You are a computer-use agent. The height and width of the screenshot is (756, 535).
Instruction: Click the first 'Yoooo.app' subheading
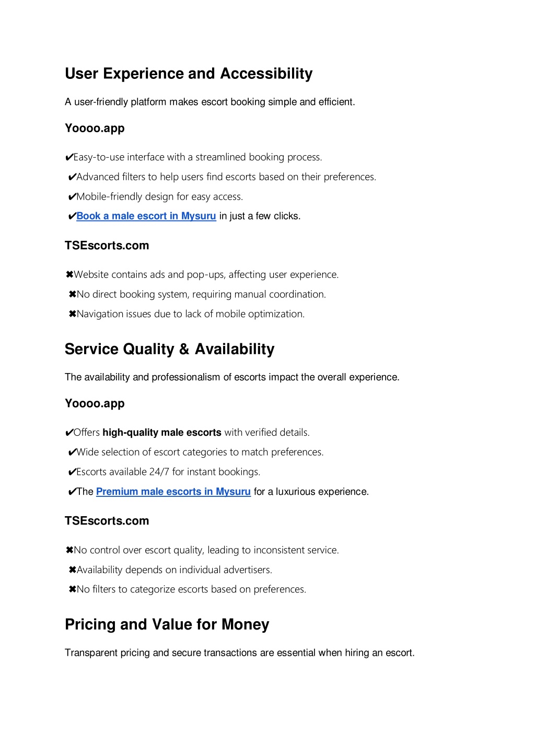pyautogui.click(x=95, y=129)
